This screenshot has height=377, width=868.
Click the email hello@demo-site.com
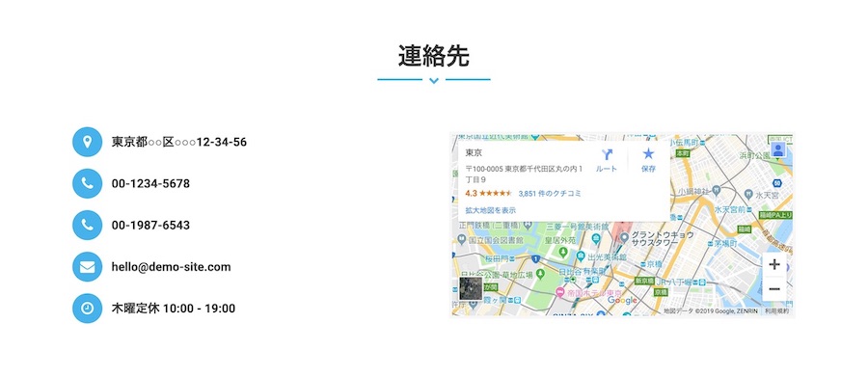(x=171, y=267)
